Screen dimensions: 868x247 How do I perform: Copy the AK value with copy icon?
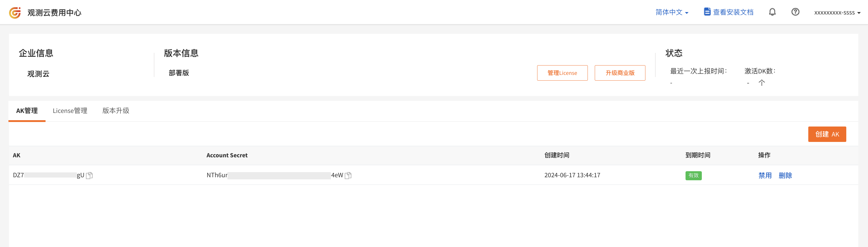click(x=89, y=175)
